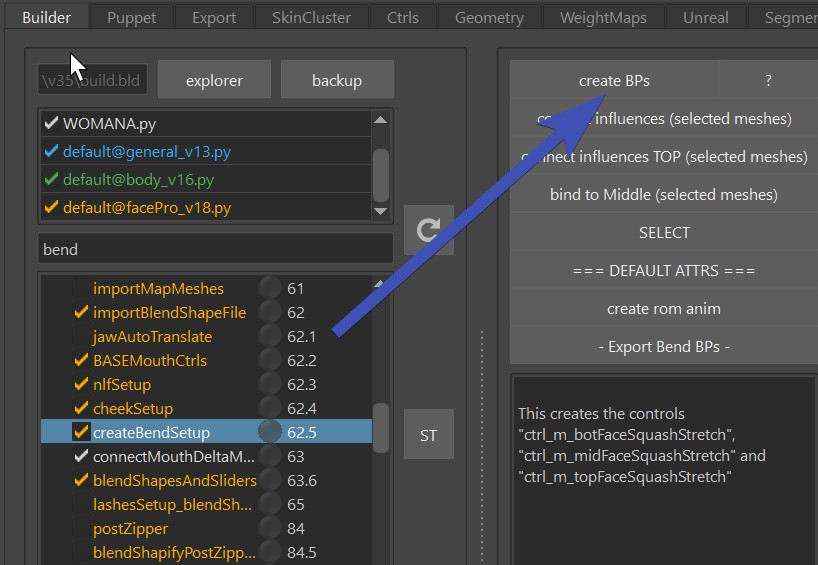Uncheck the connectMouthDeltaM... checkbox
818x565 pixels.
click(x=81, y=456)
